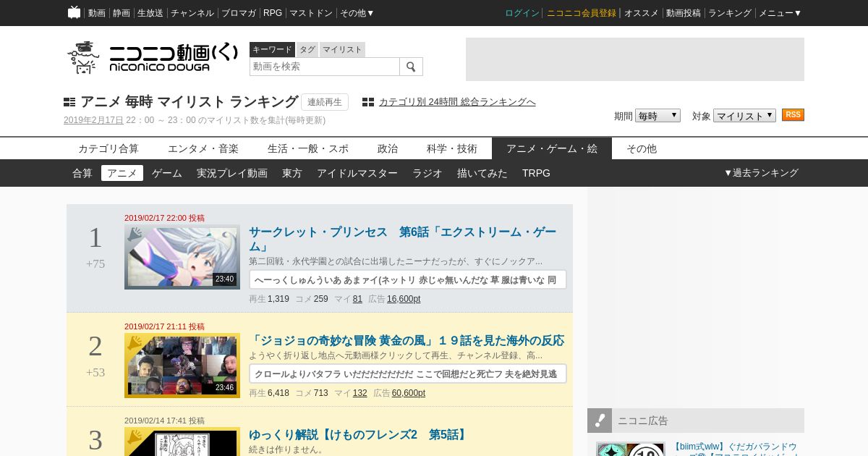
Task: Select the 合算 subcategory
Action: pyautogui.click(x=82, y=173)
